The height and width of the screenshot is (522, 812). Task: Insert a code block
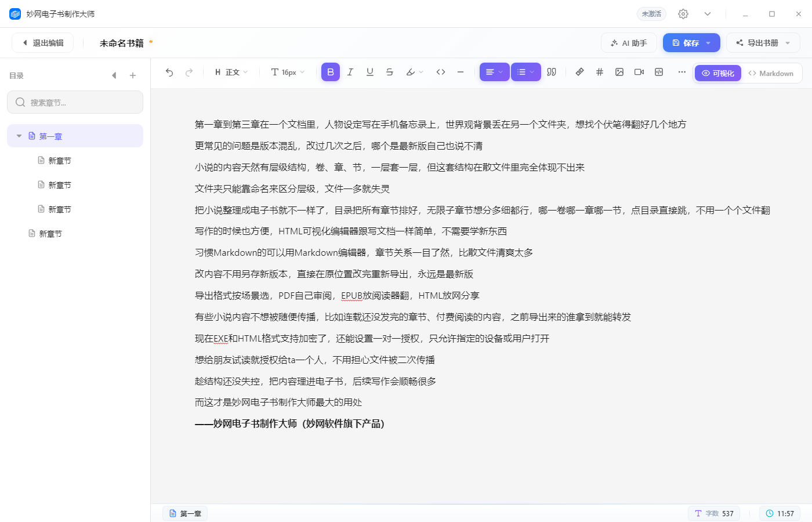click(659, 72)
